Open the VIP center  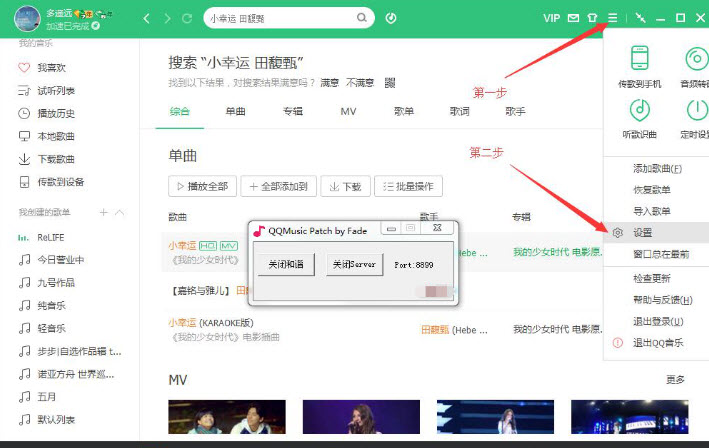click(x=552, y=18)
